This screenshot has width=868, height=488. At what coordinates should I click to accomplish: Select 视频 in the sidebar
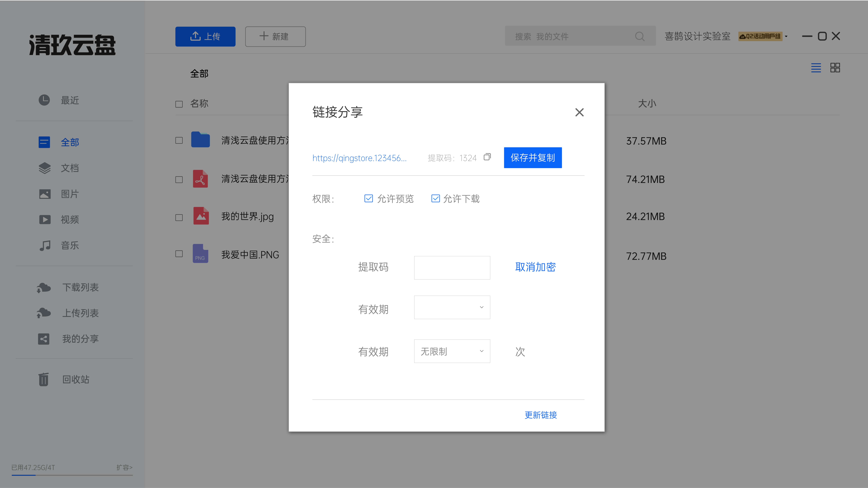tap(70, 220)
